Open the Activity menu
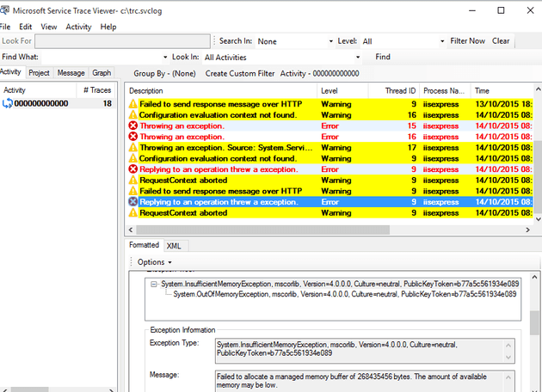The width and height of the screenshot is (542, 392). coord(78,27)
